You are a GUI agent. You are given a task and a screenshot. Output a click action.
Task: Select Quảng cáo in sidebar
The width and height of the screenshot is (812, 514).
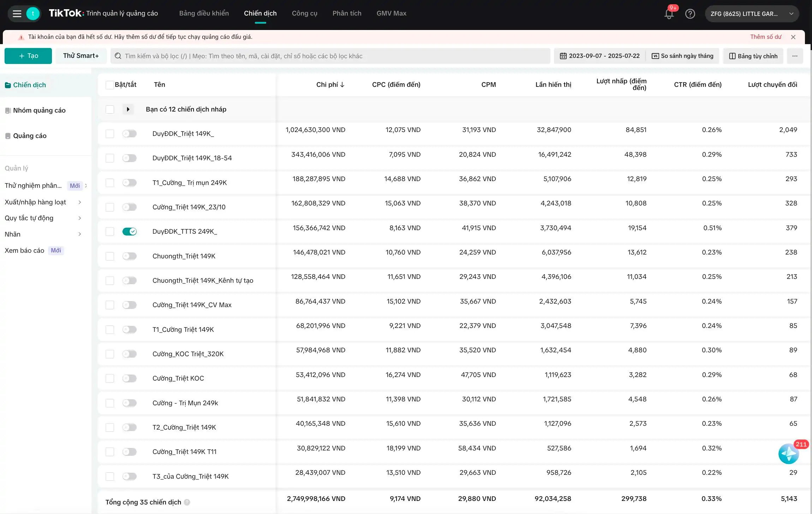pyautogui.click(x=30, y=136)
